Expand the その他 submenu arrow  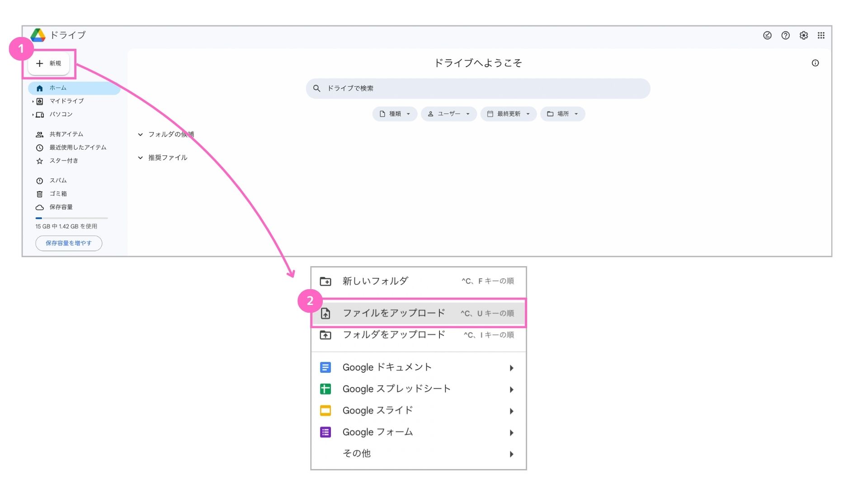click(511, 454)
